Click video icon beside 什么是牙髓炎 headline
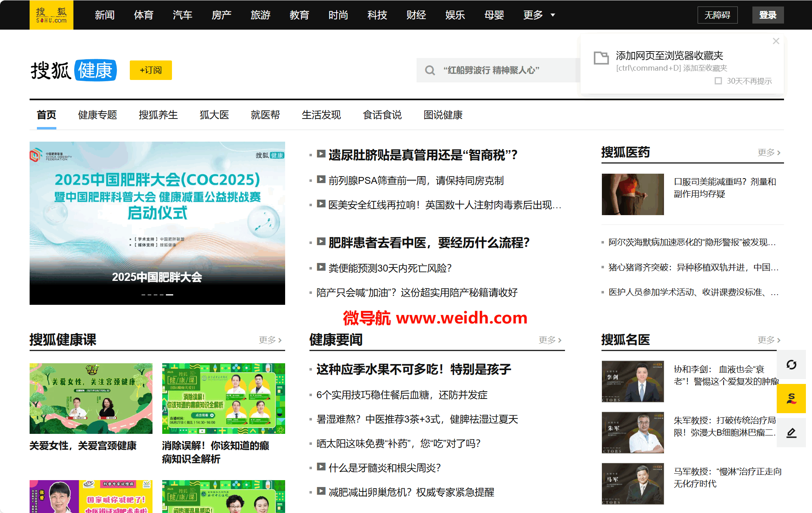The height and width of the screenshot is (513, 812). point(321,467)
